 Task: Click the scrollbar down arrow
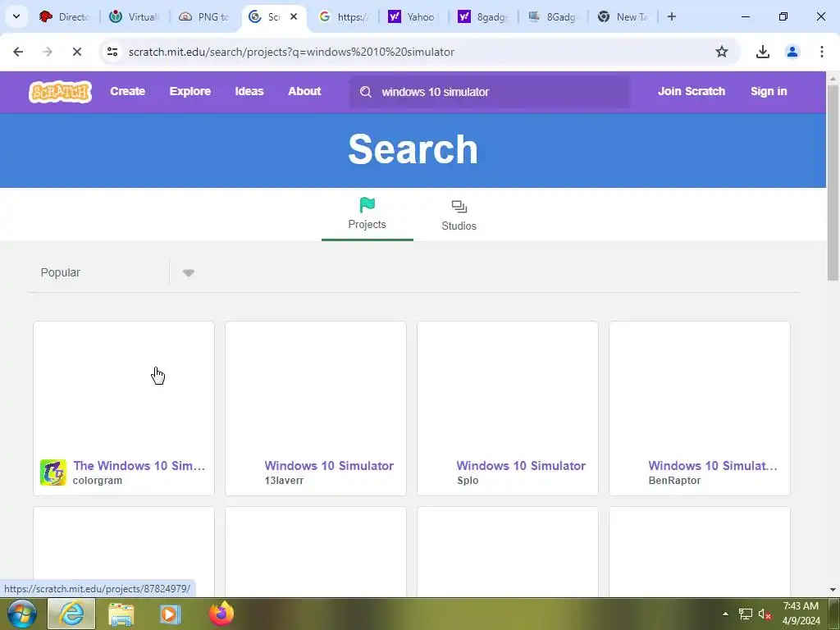pos(833,590)
